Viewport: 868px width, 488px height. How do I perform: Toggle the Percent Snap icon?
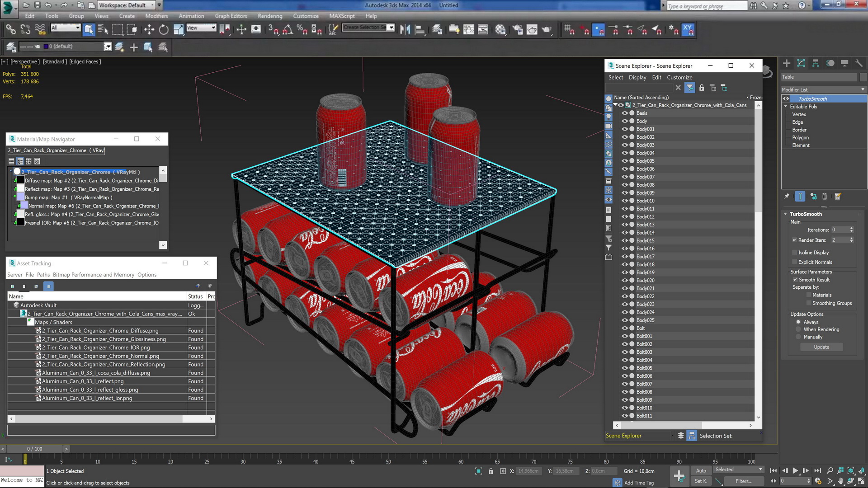[302, 30]
